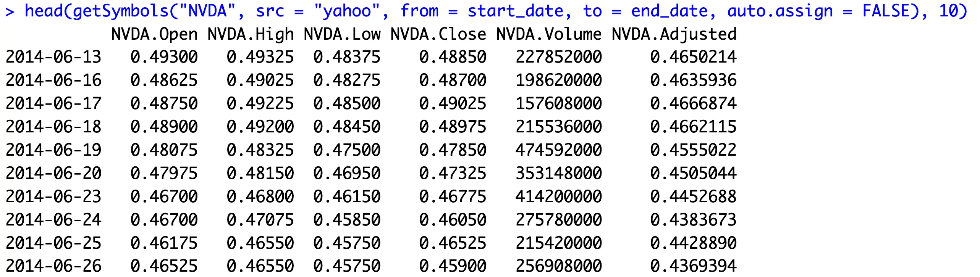Viewport: 980px width, 277px height.
Task: Click the open price 0.48750
Action: pyautogui.click(x=164, y=103)
